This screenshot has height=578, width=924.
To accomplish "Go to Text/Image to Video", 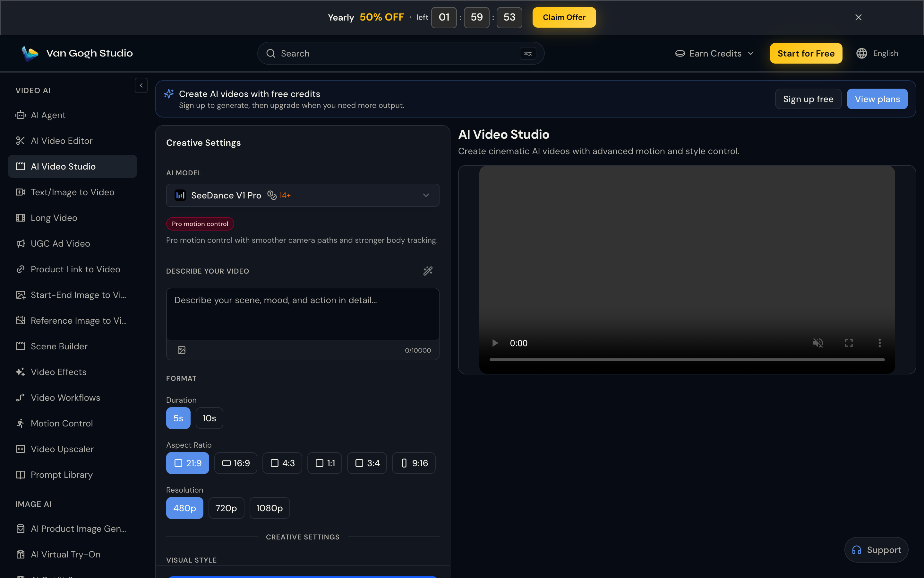I will pyautogui.click(x=73, y=192).
